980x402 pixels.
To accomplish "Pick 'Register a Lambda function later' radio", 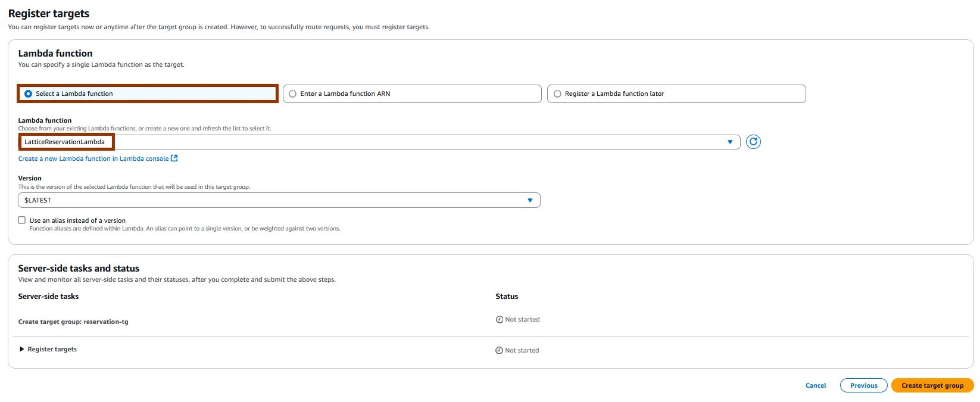I will point(557,94).
